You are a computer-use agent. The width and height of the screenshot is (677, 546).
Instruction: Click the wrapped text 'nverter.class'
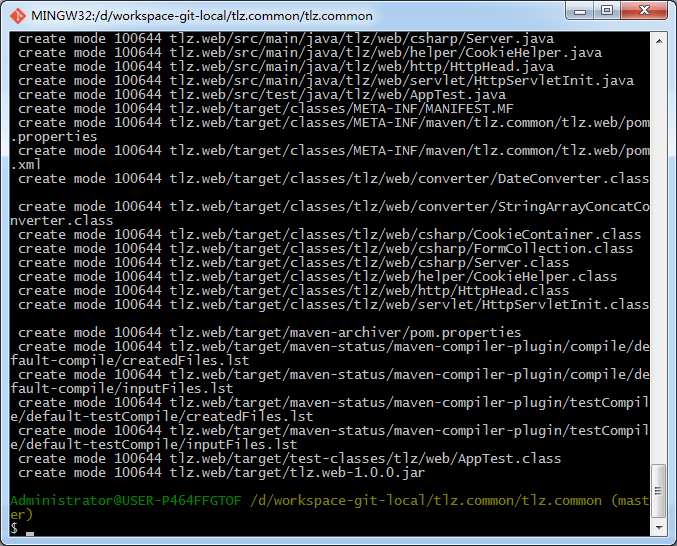pyautogui.click(x=62, y=221)
